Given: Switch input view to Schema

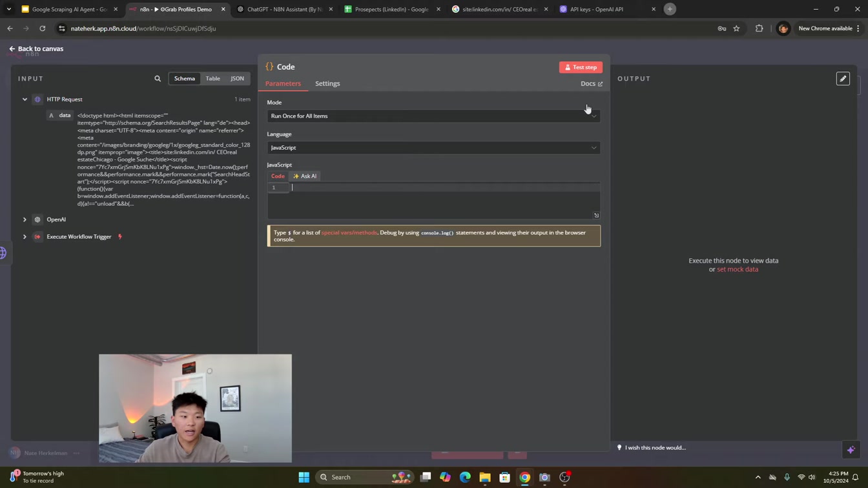Looking at the screenshot, I should (x=184, y=79).
